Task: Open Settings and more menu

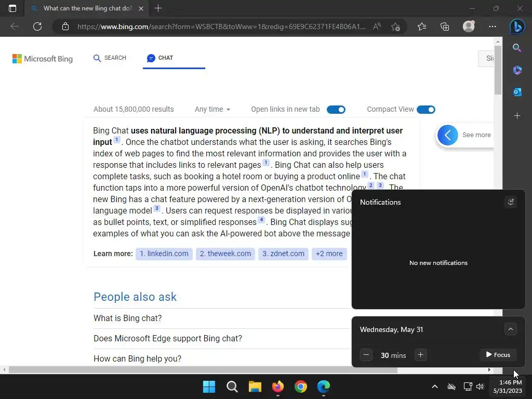Action: click(x=493, y=26)
